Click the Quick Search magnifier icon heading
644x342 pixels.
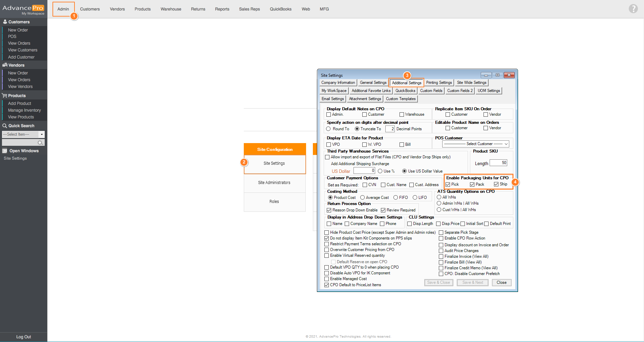click(5, 126)
